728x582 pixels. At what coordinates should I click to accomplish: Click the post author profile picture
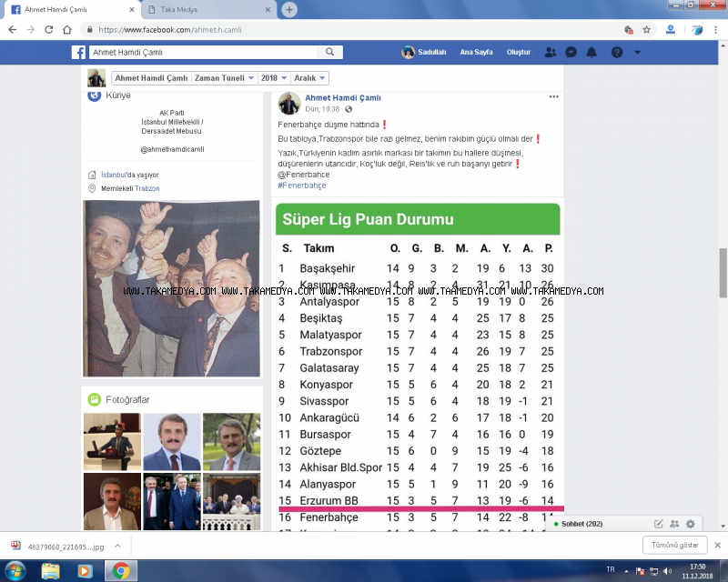(289, 103)
